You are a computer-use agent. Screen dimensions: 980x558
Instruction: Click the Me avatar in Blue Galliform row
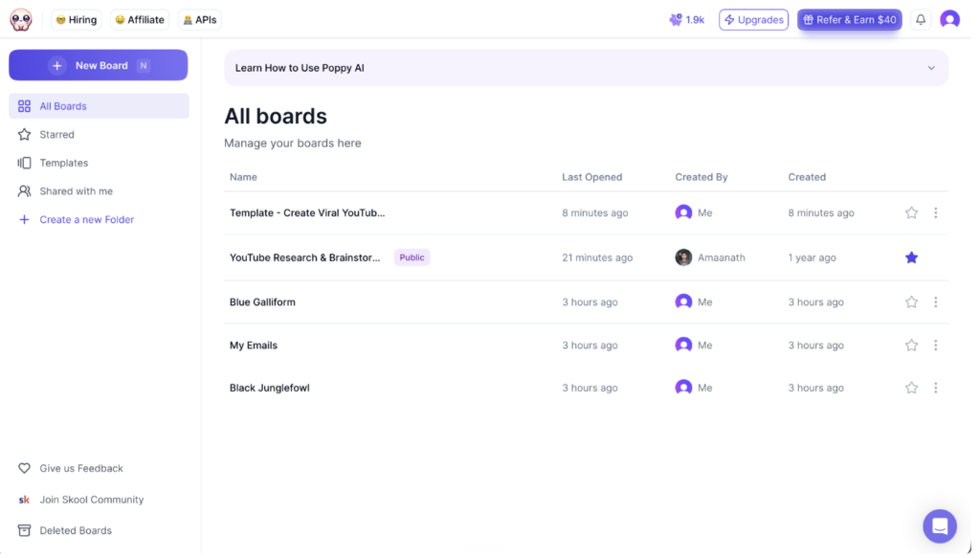pyautogui.click(x=683, y=302)
